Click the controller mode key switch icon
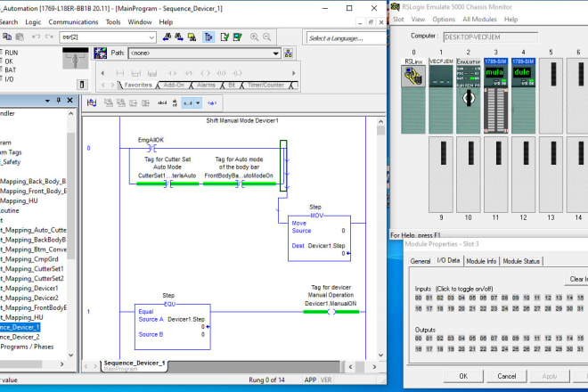The height and width of the screenshot is (392, 588). pyautogui.click(x=76, y=59)
